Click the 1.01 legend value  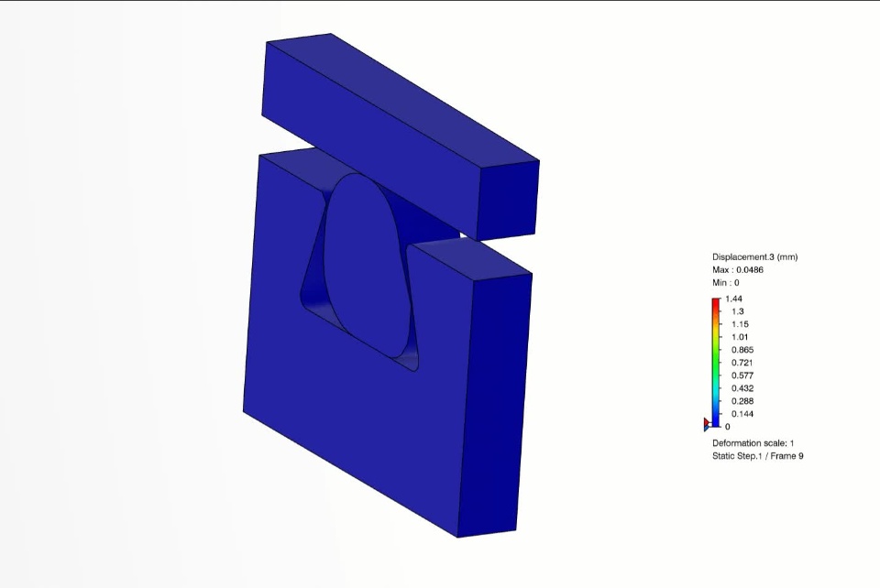(x=740, y=337)
